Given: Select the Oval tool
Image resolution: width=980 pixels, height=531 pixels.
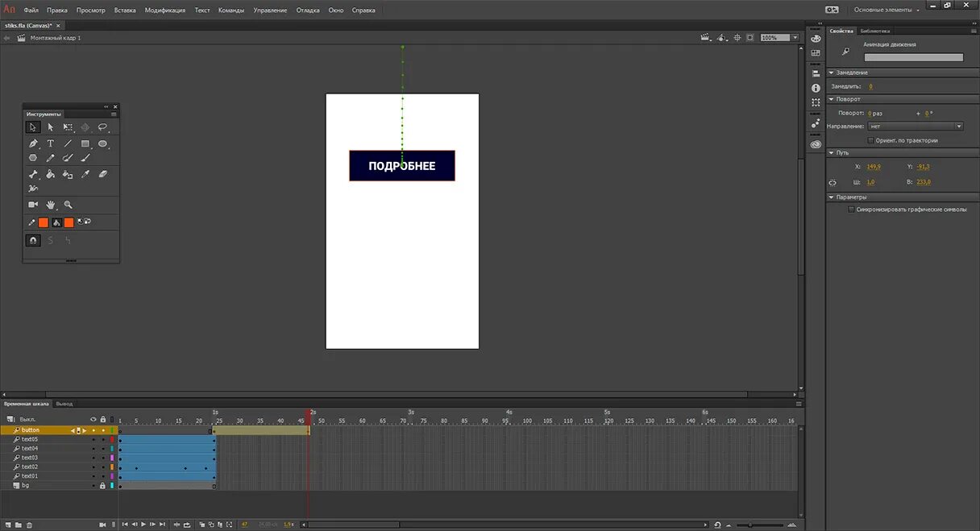Looking at the screenshot, I should tap(103, 143).
